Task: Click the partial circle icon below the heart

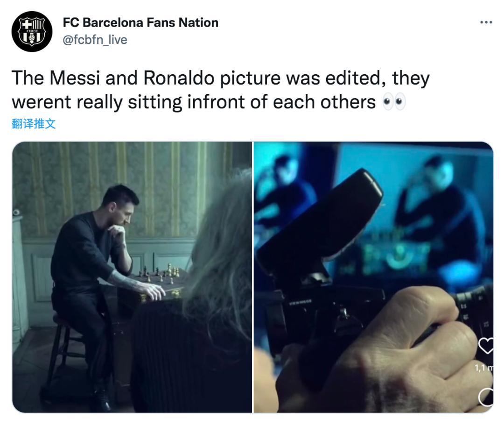Action: 487,397
